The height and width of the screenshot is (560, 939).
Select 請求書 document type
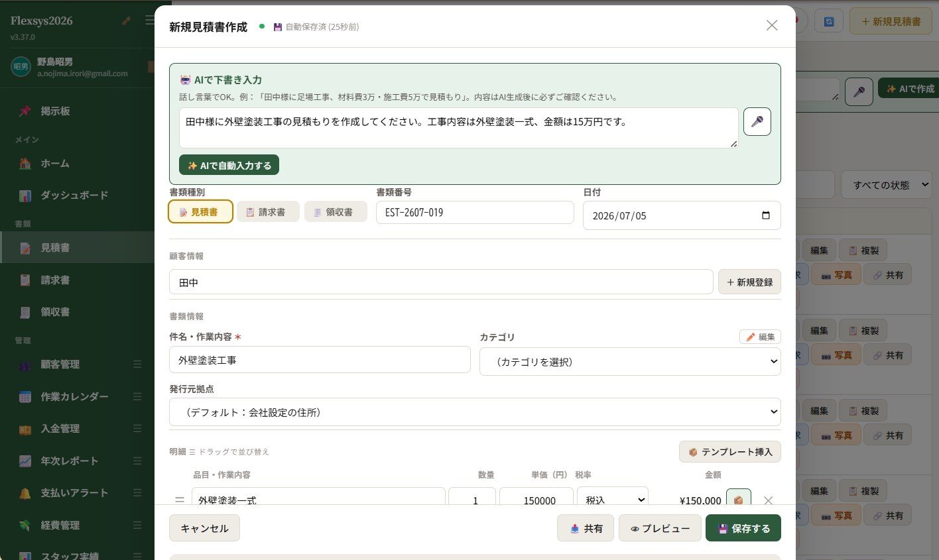click(x=268, y=211)
